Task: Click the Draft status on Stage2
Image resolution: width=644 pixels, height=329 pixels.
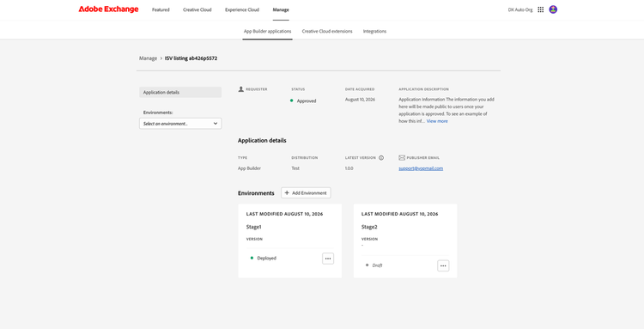Action: pos(378,265)
